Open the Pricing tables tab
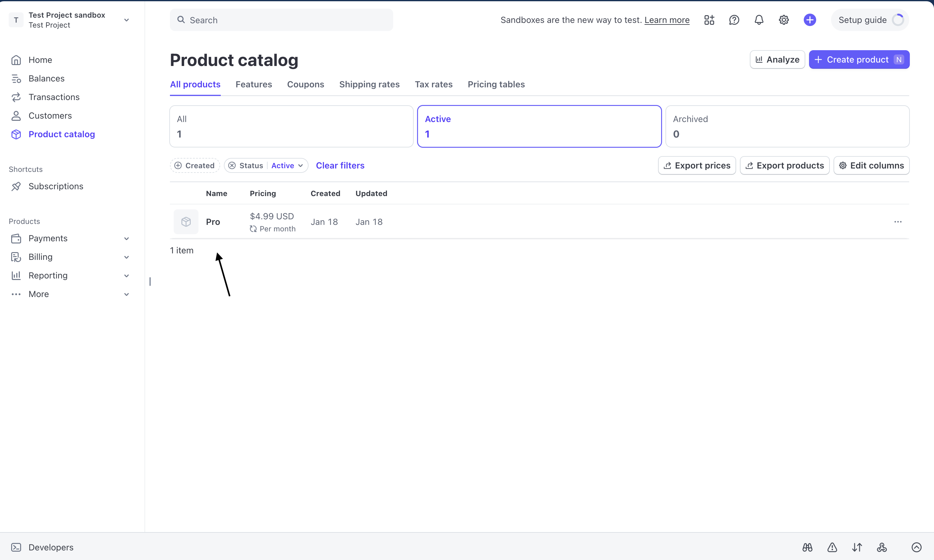Viewport: 934px width, 560px height. point(496,85)
